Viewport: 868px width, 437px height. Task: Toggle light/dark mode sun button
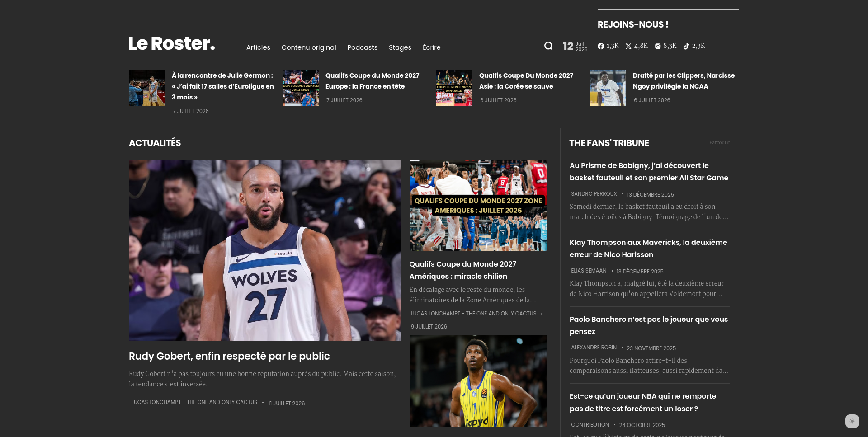point(852,421)
